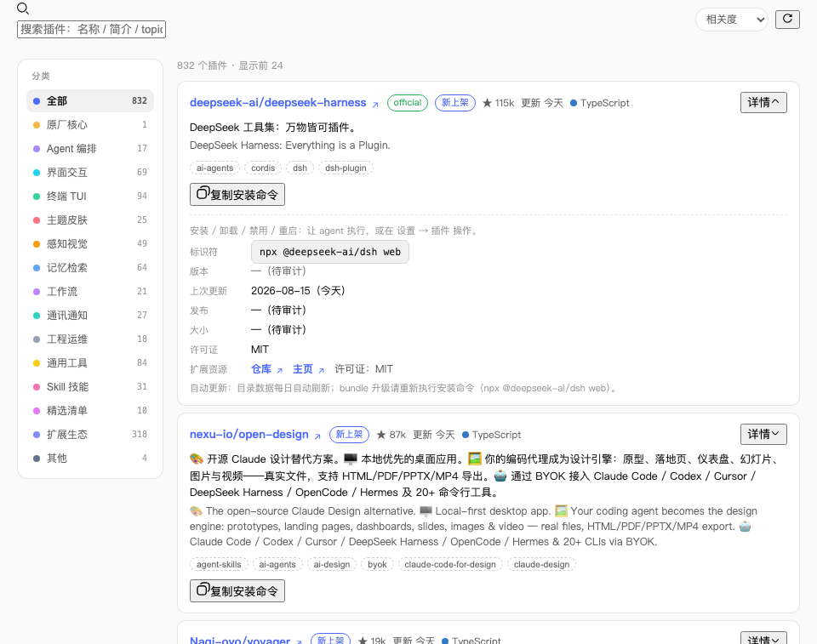This screenshot has width=817, height=644.
Task: Click the agent-skills tag
Action: click(219, 565)
